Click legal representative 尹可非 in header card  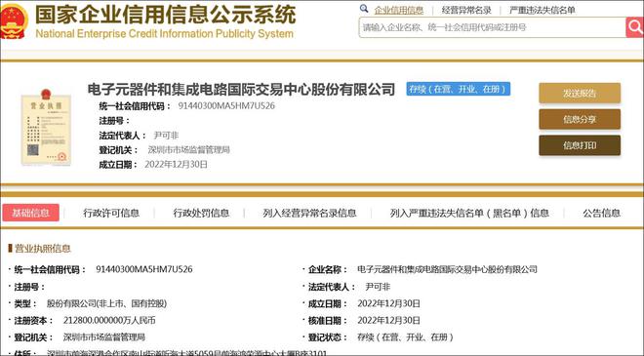click(x=166, y=136)
